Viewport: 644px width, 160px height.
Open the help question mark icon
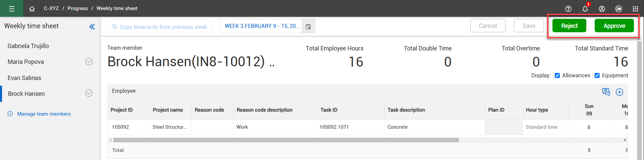568,9
